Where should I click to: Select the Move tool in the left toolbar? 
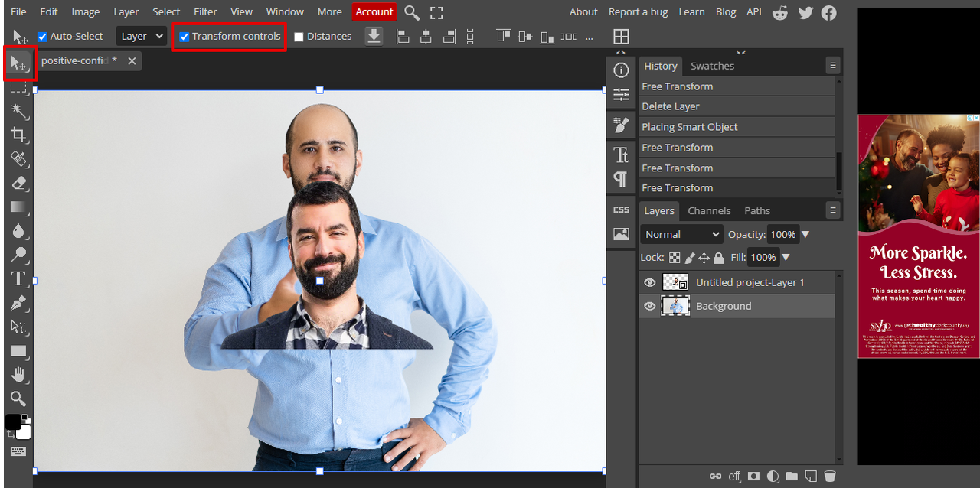(19, 63)
